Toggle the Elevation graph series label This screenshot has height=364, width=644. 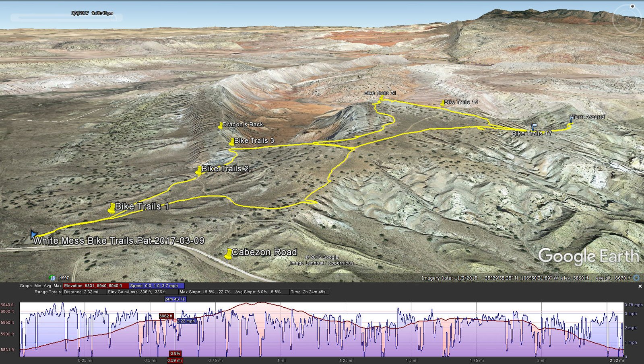pyautogui.click(x=96, y=286)
